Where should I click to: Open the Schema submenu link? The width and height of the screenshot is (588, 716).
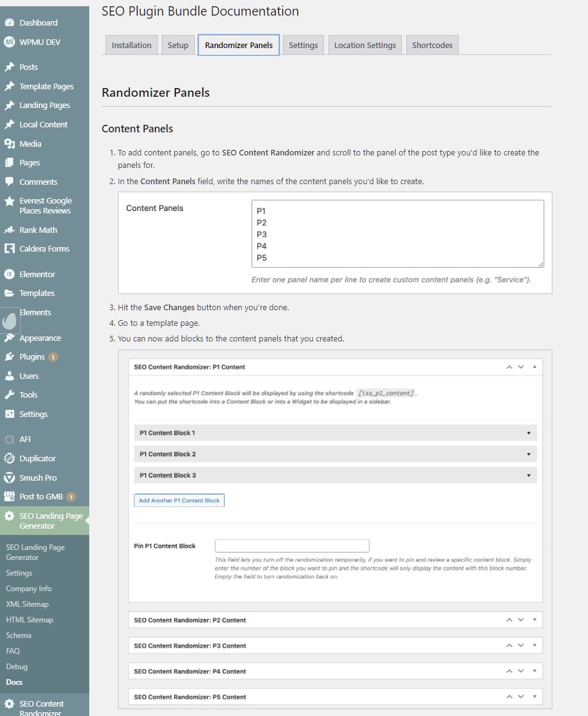point(19,635)
